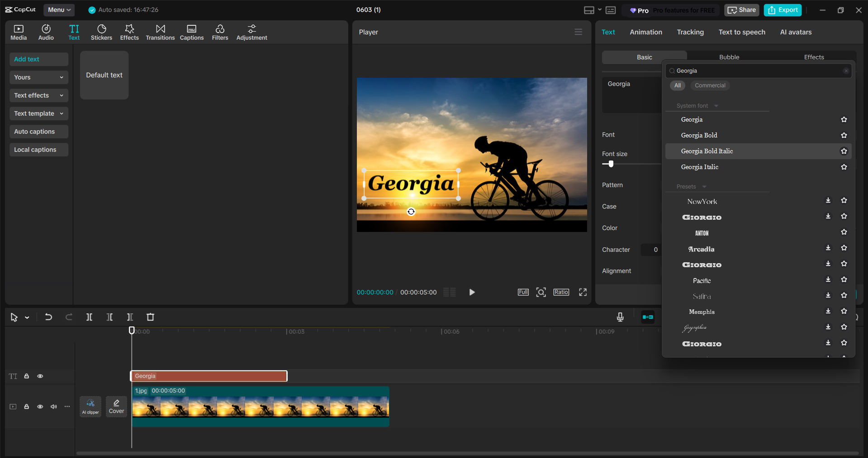
Task: Play the video preview
Action: pyautogui.click(x=472, y=292)
